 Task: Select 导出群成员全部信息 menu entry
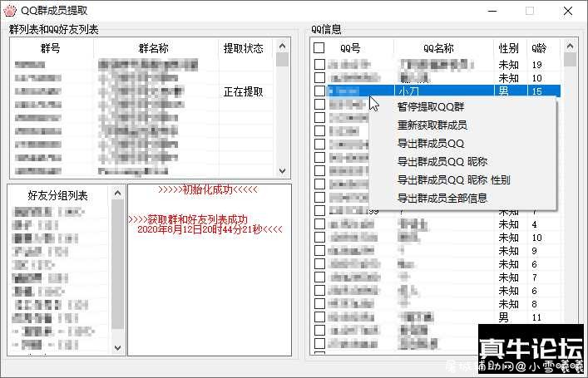442,199
